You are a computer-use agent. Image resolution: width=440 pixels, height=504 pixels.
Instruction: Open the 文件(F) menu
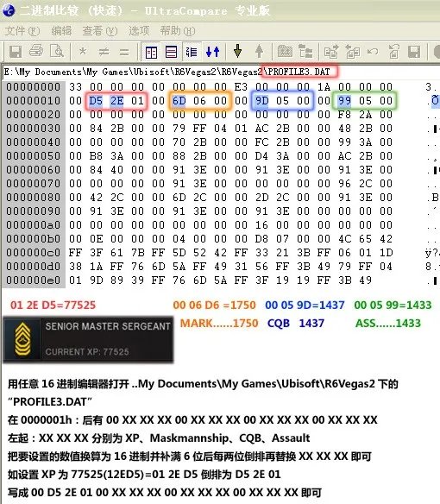click(22, 31)
